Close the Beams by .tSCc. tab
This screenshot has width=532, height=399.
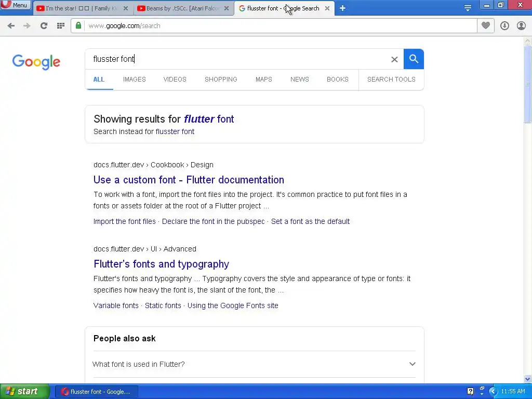(227, 8)
